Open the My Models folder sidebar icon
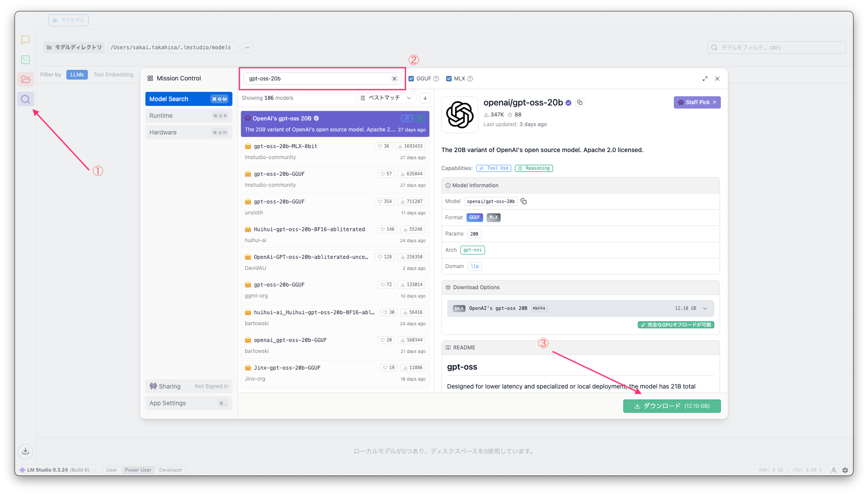Screen dimensions: 868x494 click(25, 80)
